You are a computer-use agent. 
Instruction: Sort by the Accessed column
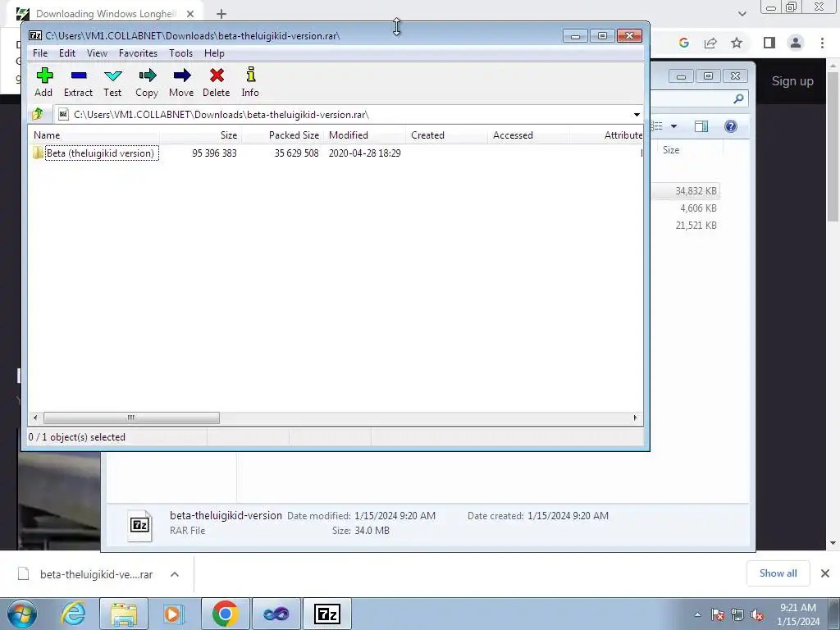(x=528, y=135)
